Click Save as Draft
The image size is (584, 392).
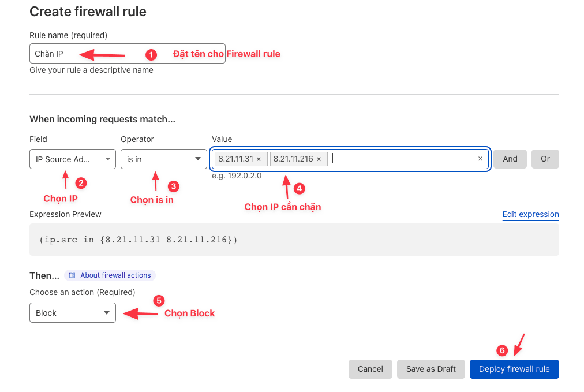[x=430, y=369]
